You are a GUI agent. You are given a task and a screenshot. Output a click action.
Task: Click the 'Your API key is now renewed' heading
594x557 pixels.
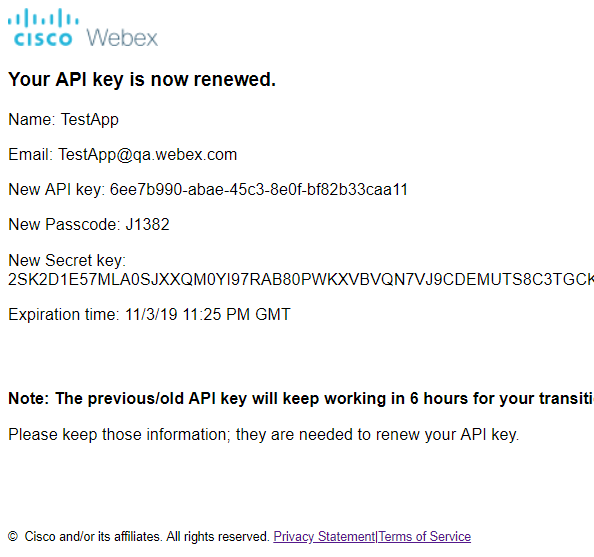click(x=142, y=80)
